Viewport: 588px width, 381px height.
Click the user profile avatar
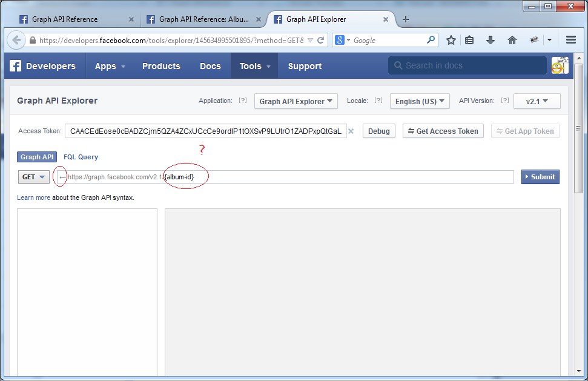[560, 65]
